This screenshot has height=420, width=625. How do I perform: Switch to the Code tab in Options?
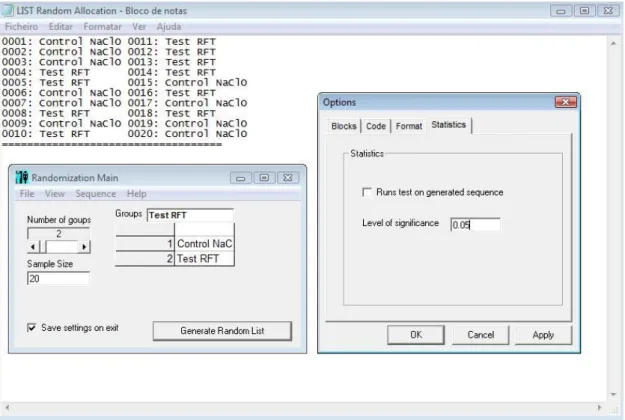click(375, 126)
